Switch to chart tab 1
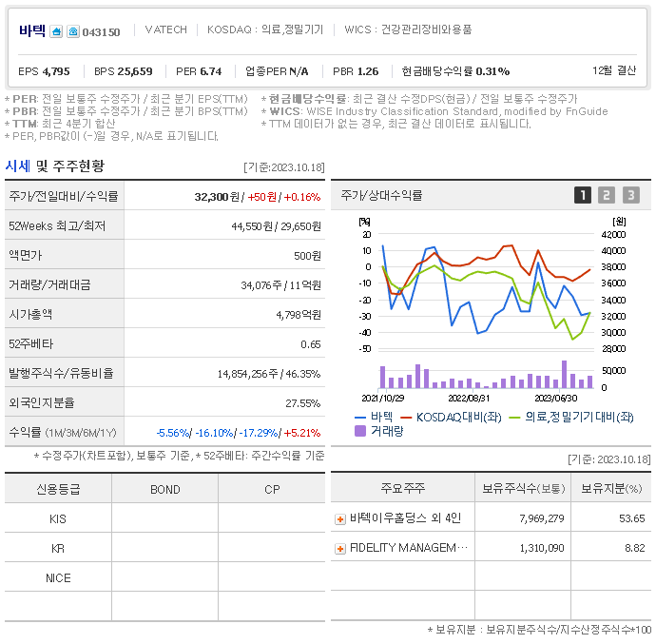 click(x=583, y=195)
